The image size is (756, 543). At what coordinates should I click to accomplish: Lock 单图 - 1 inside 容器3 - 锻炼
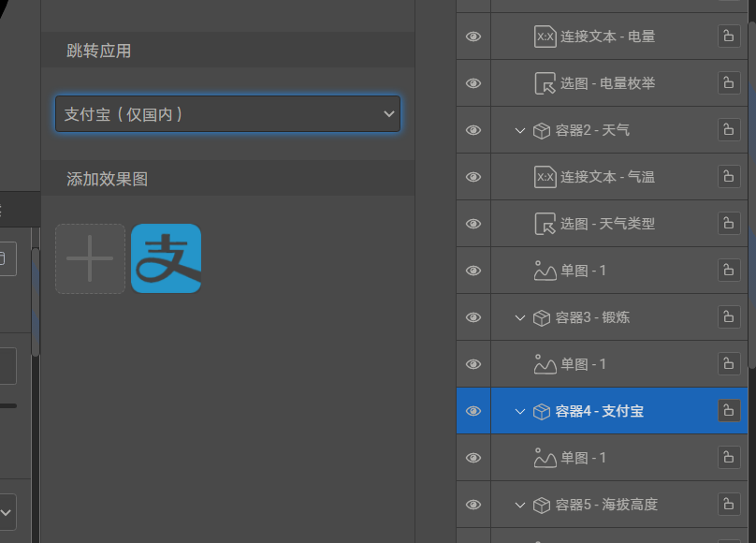[x=729, y=363]
